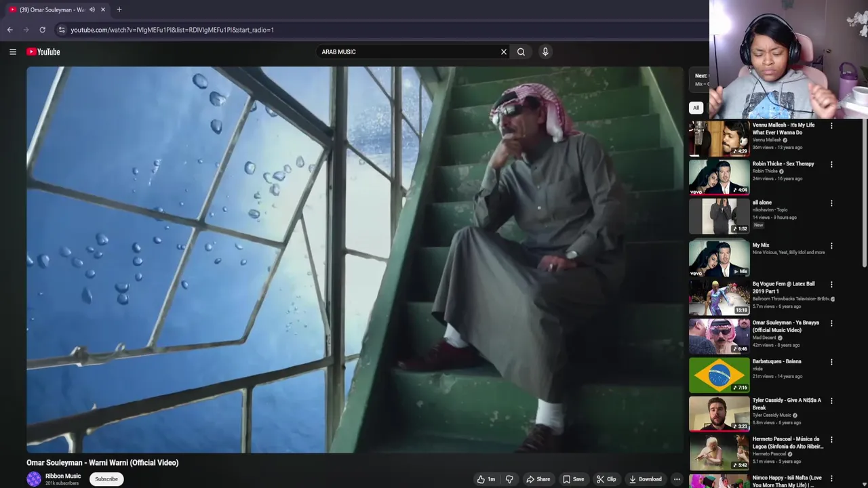Image resolution: width=868 pixels, height=488 pixels.
Task: Share the Warni Warni video
Action: click(x=538, y=479)
